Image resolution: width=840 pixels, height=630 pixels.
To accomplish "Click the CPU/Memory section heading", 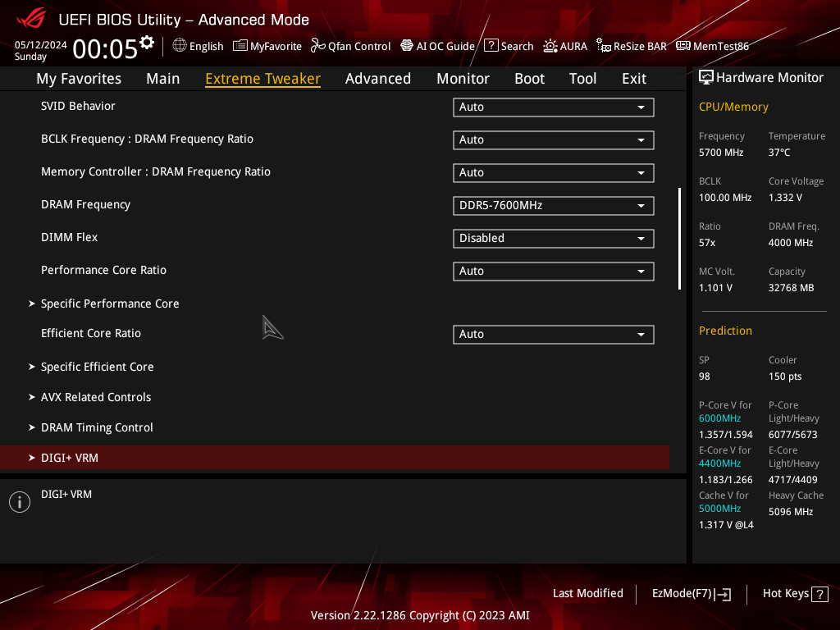I will click(733, 107).
